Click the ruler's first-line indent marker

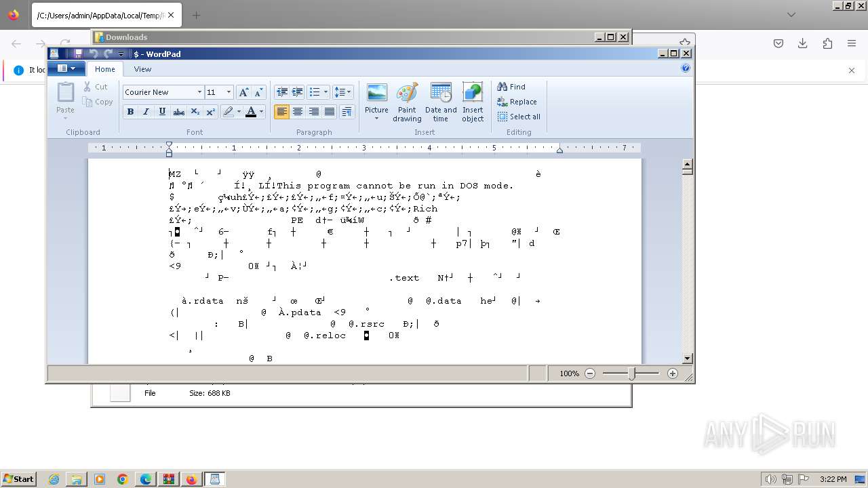tap(169, 144)
